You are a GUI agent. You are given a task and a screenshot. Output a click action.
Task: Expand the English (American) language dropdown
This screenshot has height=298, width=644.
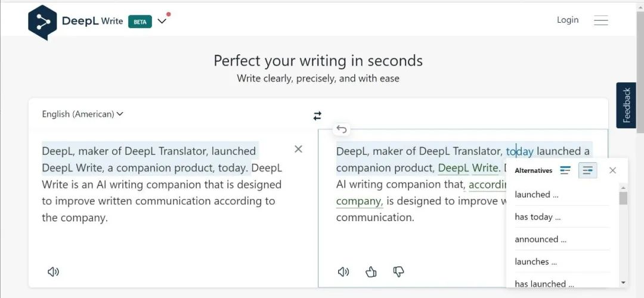point(82,114)
